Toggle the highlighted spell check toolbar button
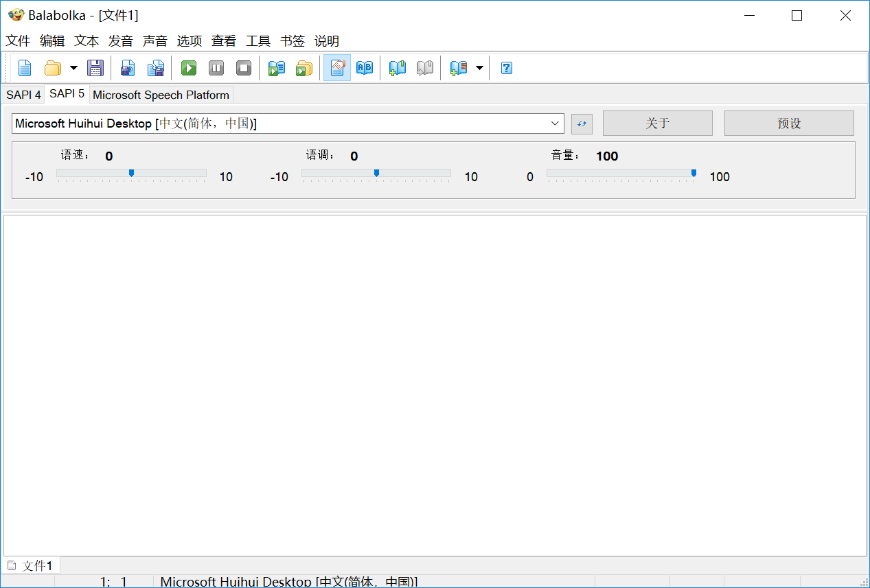This screenshot has height=588, width=870. click(x=337, y=68)
